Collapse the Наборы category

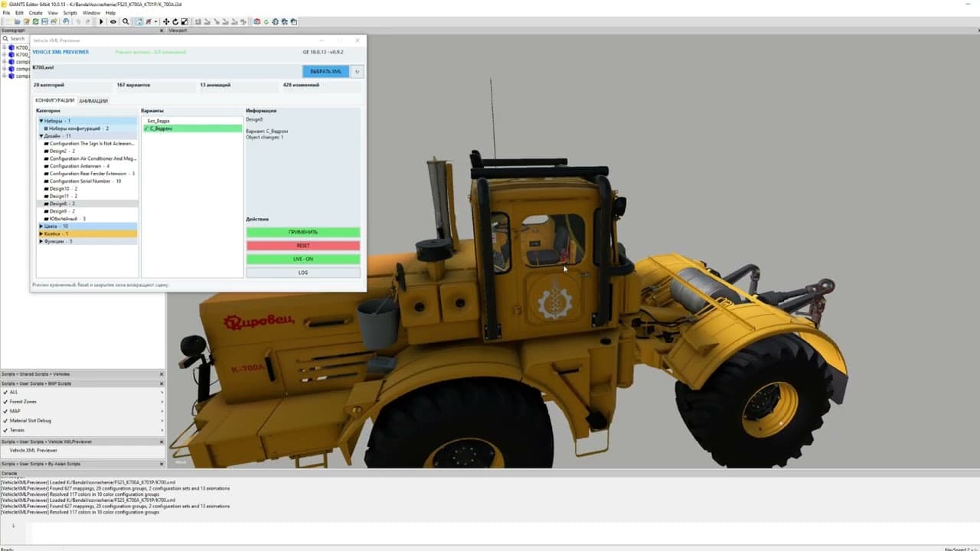point(41,121)
